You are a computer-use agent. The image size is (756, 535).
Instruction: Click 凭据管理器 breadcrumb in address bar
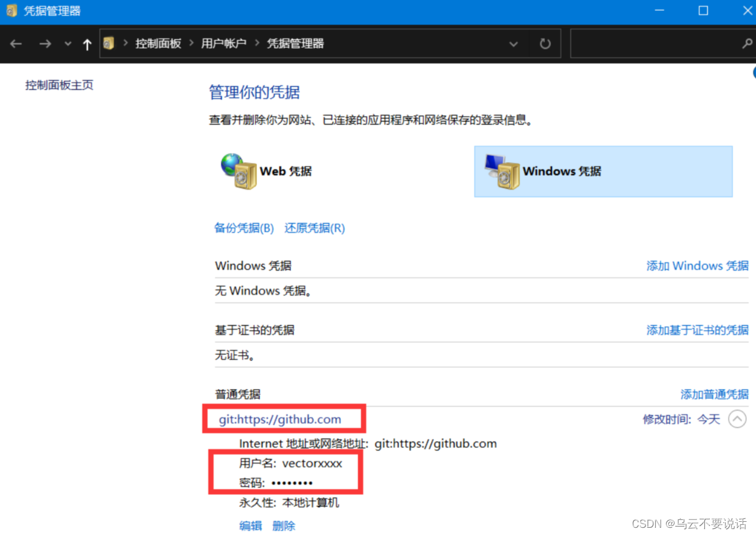pos(295,43)
